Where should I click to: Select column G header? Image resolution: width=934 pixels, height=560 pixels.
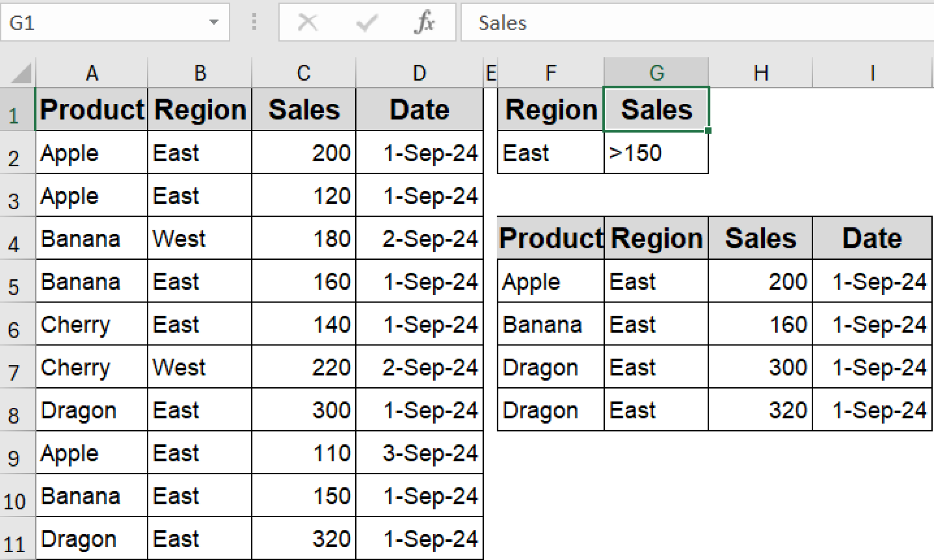click(656, 72)
